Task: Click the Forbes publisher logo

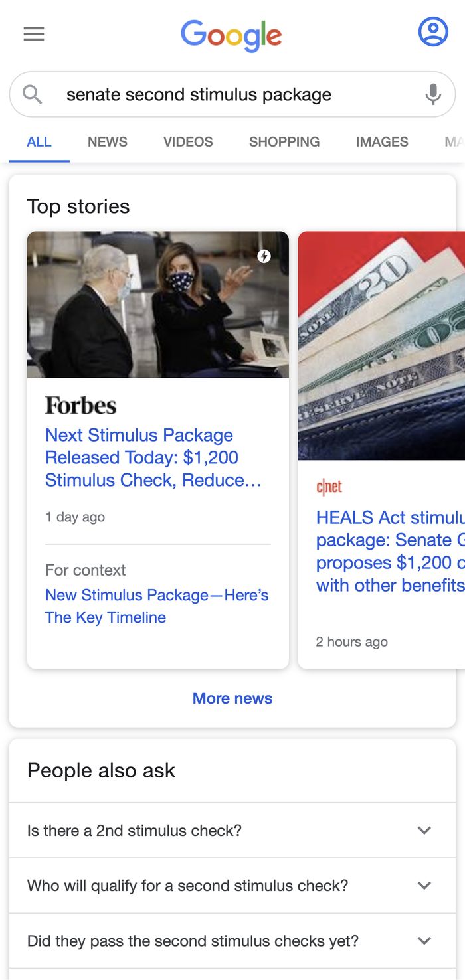Action: point(80,405)
